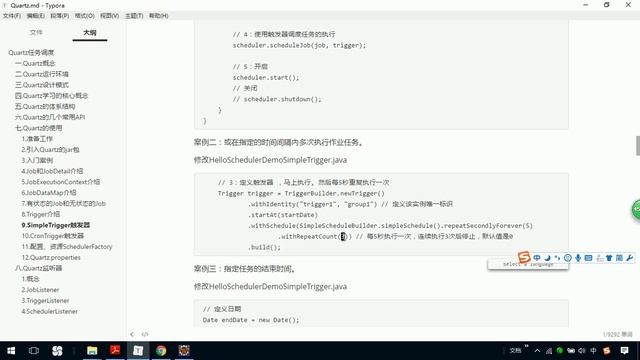
Task: Go to outline item 一.Quartz概念
Action: [35, 63]
